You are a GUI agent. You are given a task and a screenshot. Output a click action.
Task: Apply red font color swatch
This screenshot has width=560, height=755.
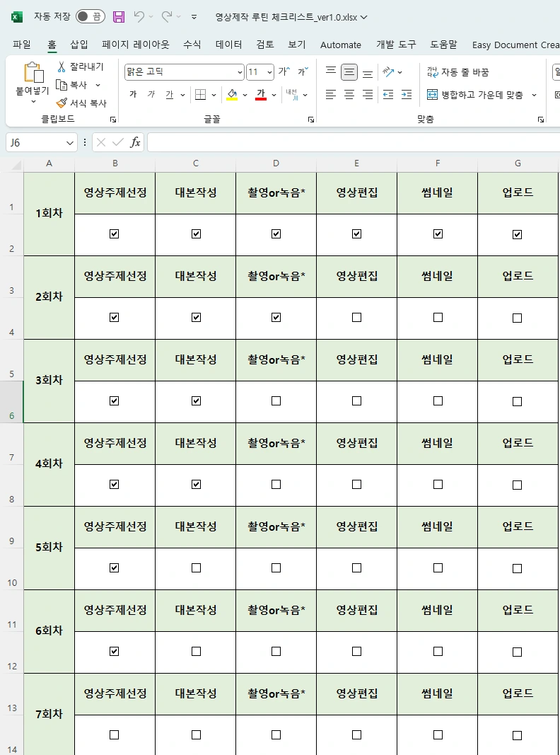[261, 94]
